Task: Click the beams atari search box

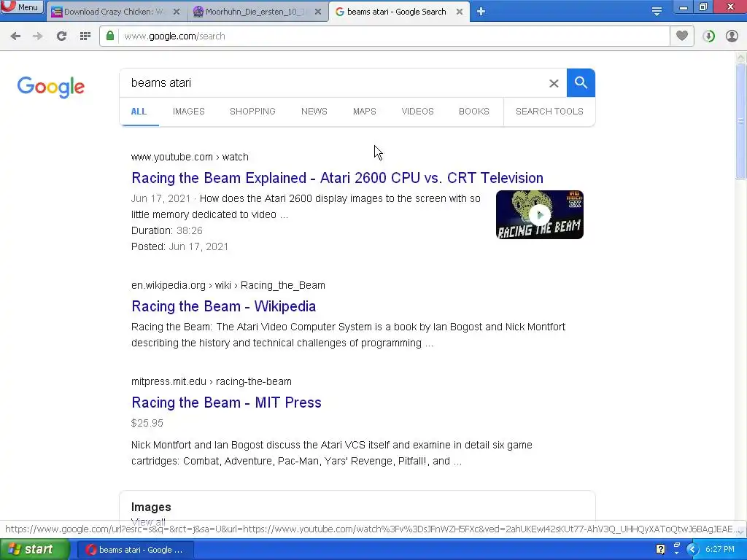Action: click(x=333, y=83)
